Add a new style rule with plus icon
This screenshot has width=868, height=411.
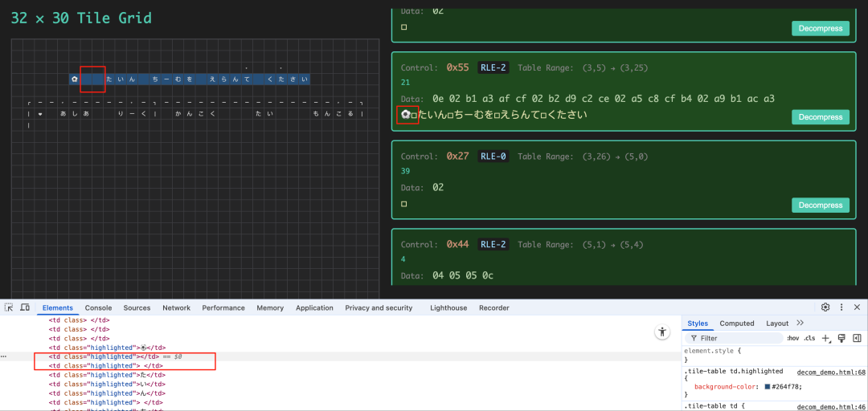(825, 338)
